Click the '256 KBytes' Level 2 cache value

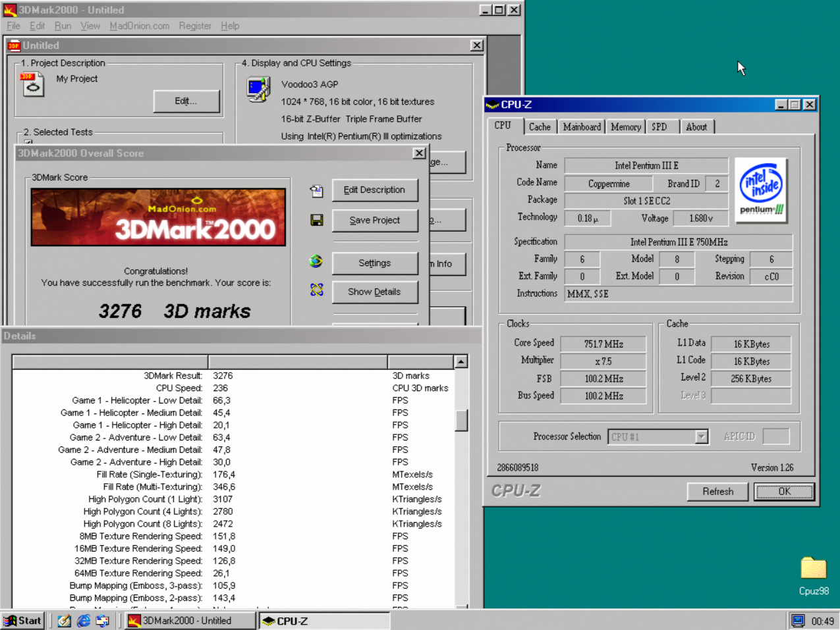point(751,379)
